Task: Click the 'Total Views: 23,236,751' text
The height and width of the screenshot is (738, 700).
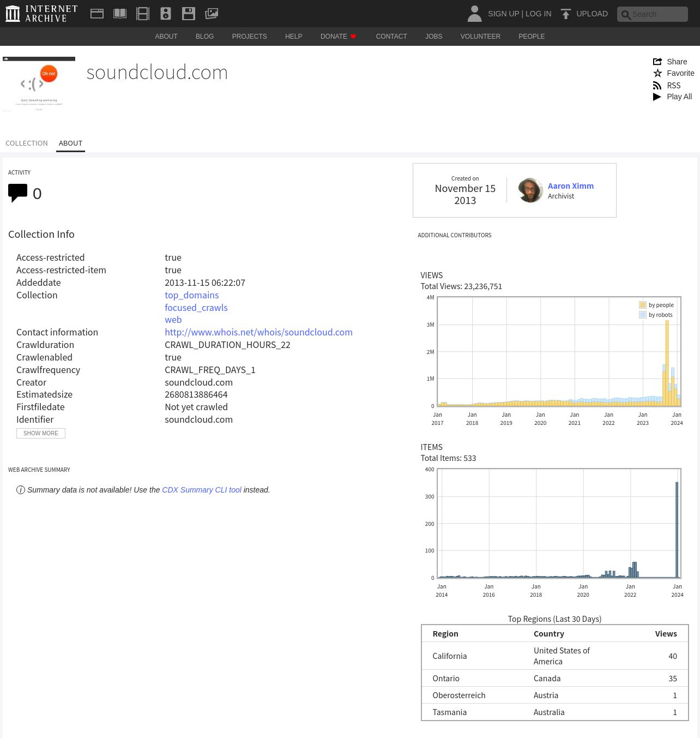Action: coord(461,286)
